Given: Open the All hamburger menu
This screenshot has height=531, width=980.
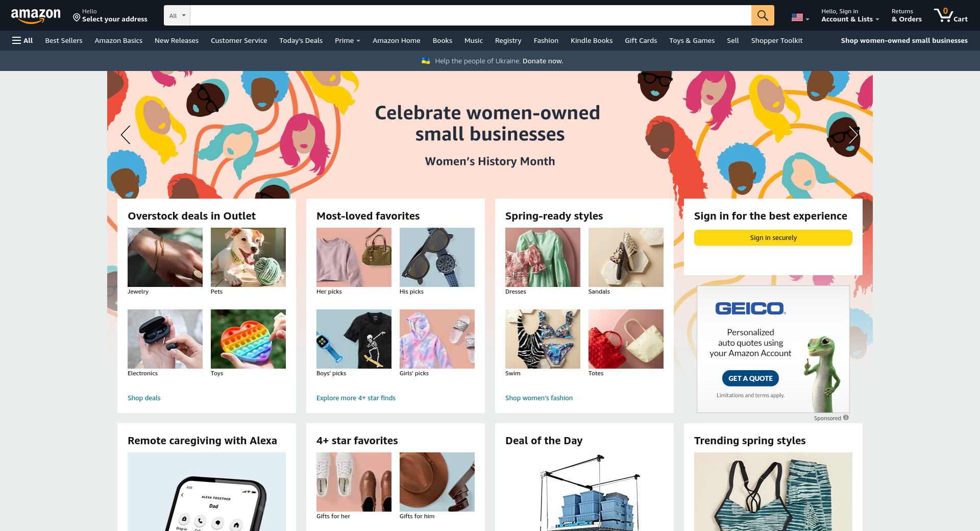Looking at the screenshot, I should tap(22, 40).
